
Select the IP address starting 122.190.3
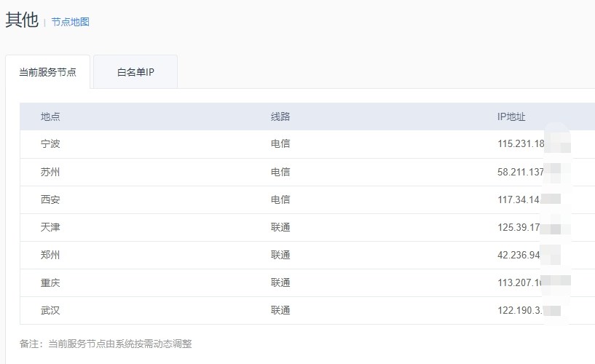pyautogui.click(x=520, y=310)
